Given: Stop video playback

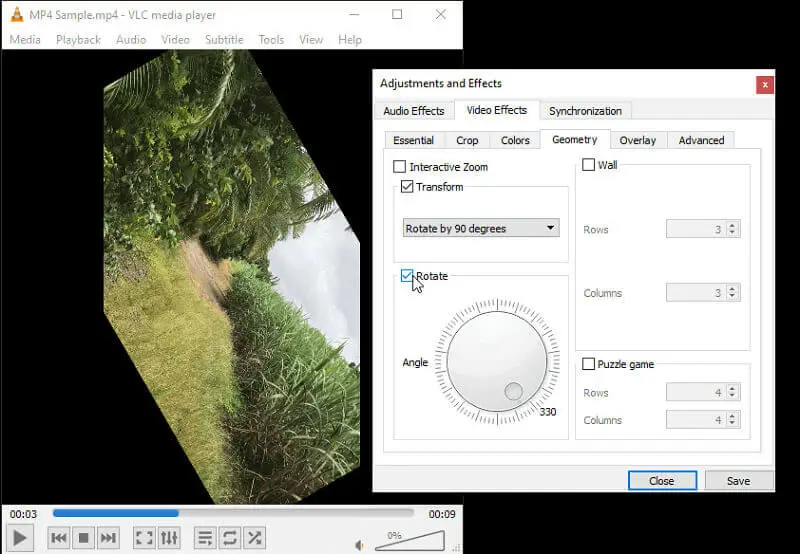Looking at the screenshot, I should 84,538.
